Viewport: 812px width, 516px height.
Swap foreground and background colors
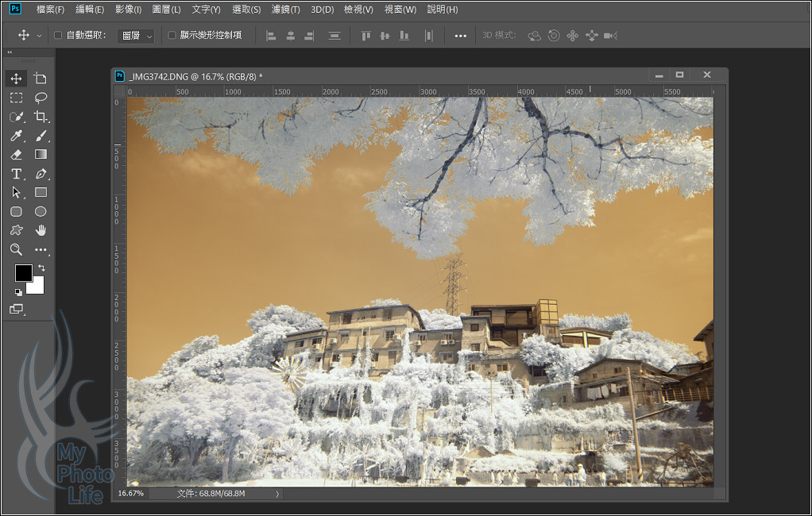tap(41, 268)
